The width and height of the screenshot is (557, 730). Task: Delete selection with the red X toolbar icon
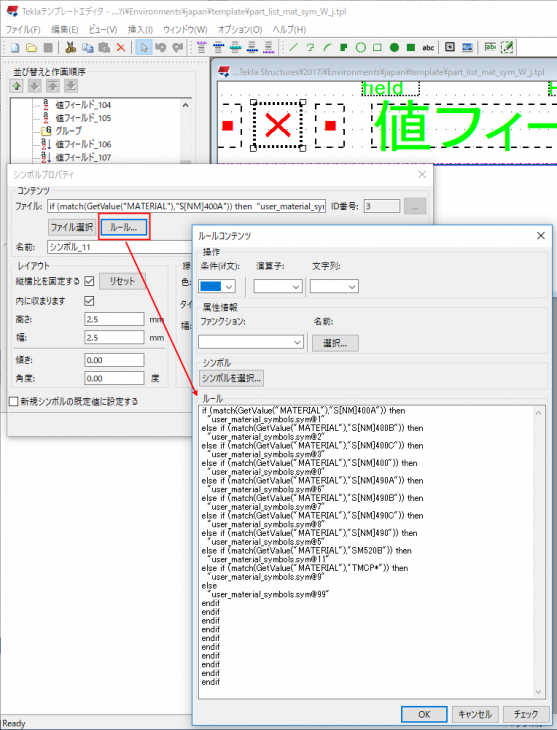[121, 47]
